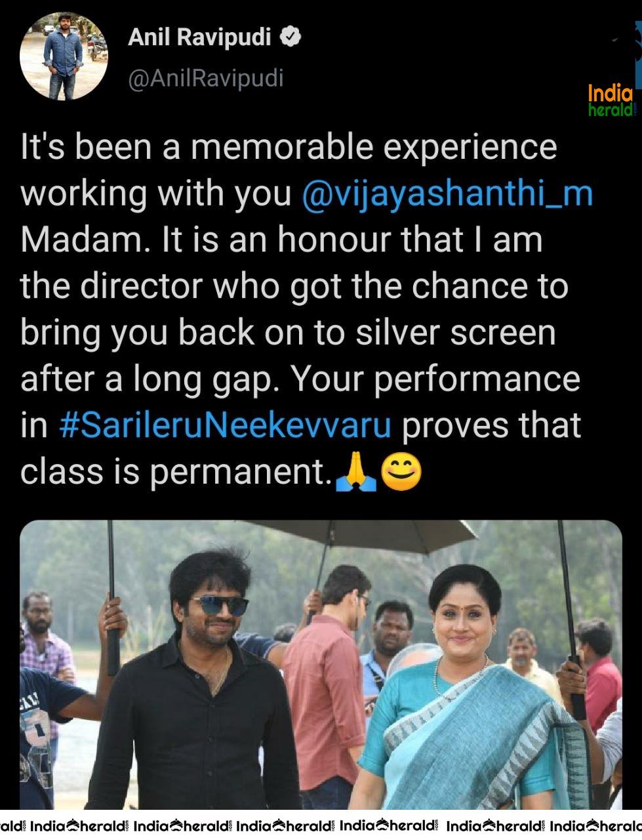
Task: Click the @AnilRavipudi handle
Action: (x=206, y=78)
